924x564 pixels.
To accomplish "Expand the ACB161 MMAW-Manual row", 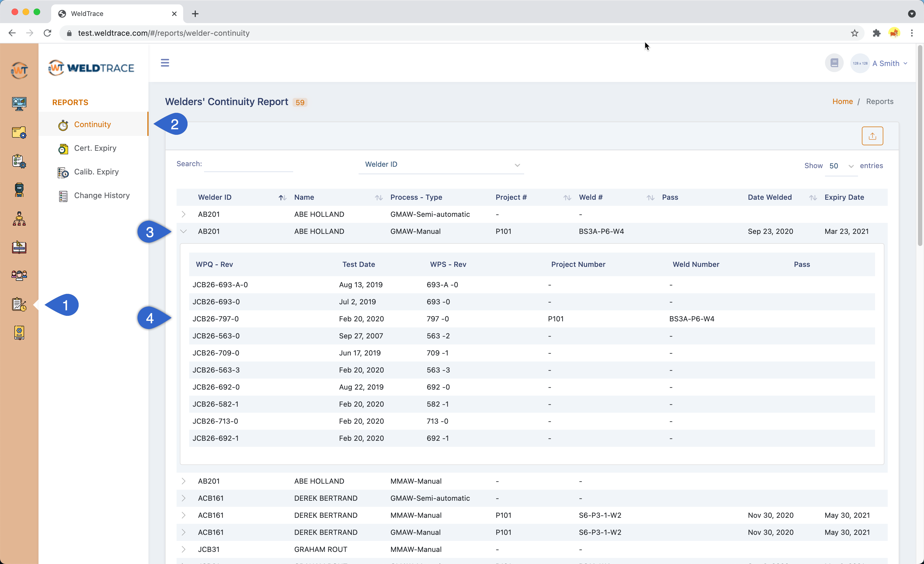I will [x=183, y=515].
